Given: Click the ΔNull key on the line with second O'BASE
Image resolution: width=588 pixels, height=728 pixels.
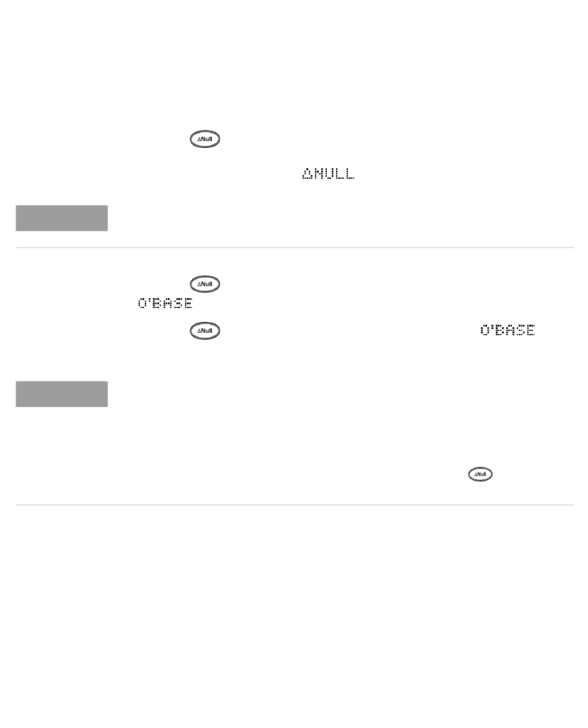Looking at the screenshot, I should [205, 331].
